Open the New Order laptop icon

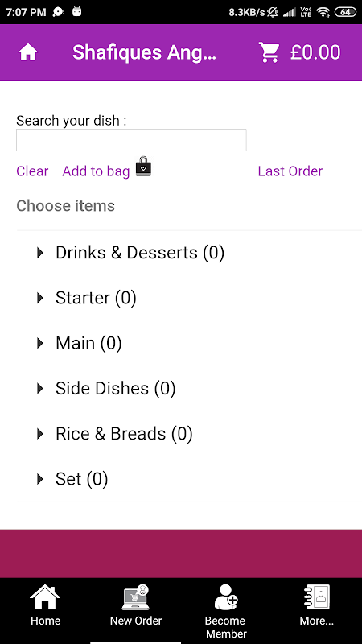136,597
